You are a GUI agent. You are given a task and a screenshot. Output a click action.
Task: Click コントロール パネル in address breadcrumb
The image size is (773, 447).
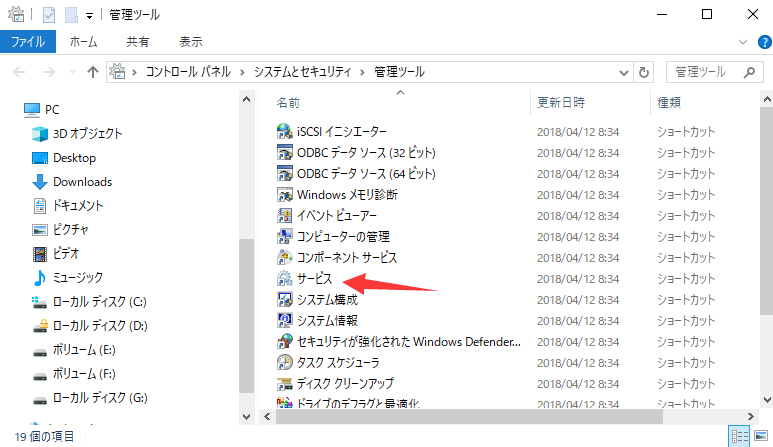tap(188, 72)
